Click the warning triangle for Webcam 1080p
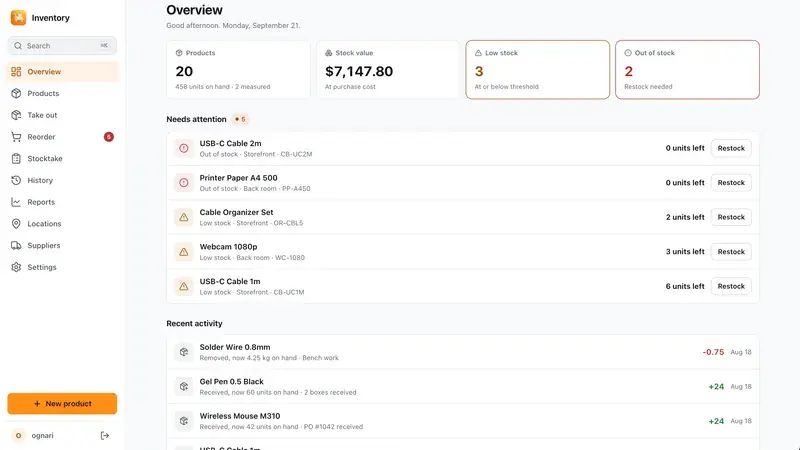 (x=184, y=252)
